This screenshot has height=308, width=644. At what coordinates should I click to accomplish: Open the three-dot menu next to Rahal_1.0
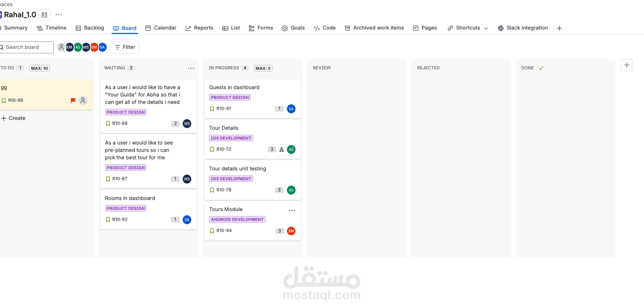coord(59,15)
